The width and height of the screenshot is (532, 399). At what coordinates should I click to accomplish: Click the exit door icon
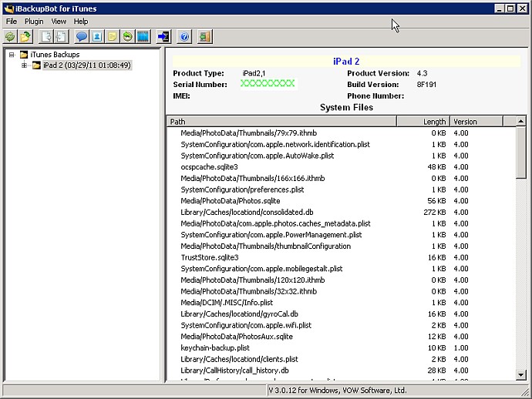pyautogui.click(x=205, y=37)
